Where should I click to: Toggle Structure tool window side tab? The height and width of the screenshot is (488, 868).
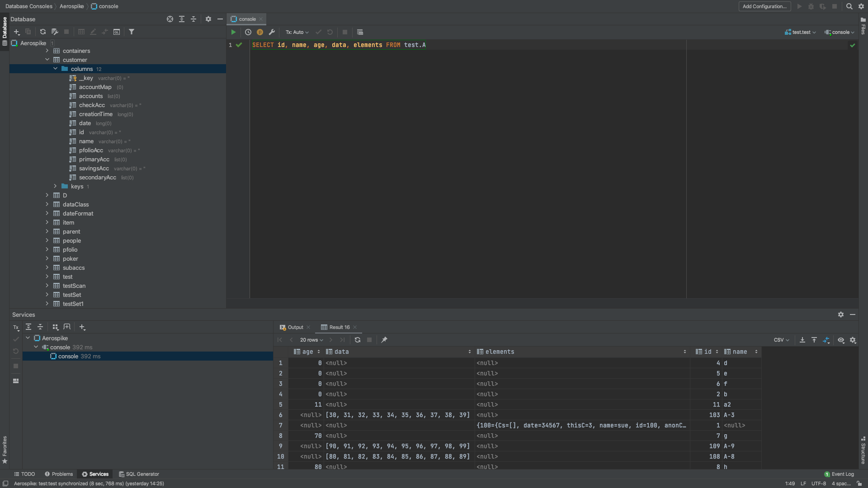point(863,450)
